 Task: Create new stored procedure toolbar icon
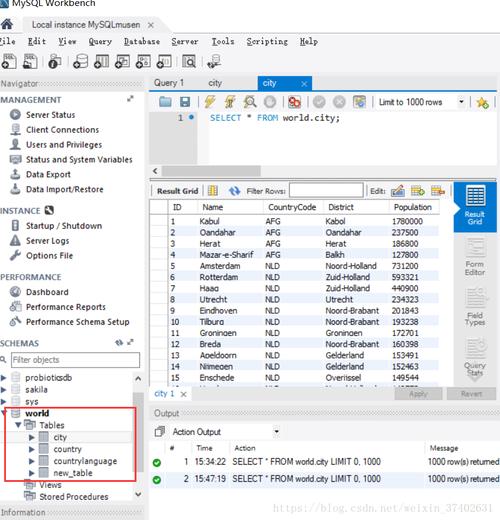(143, 62)
